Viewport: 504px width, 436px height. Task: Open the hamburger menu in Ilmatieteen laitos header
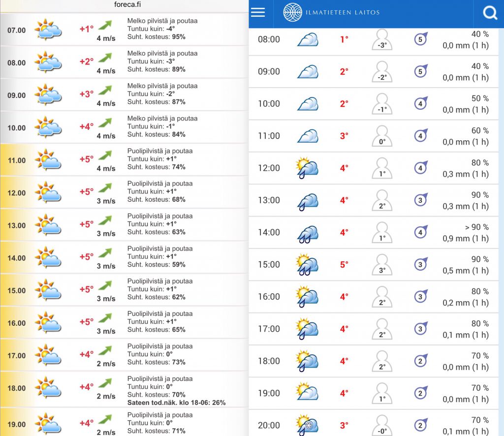(x=258, y=12)
